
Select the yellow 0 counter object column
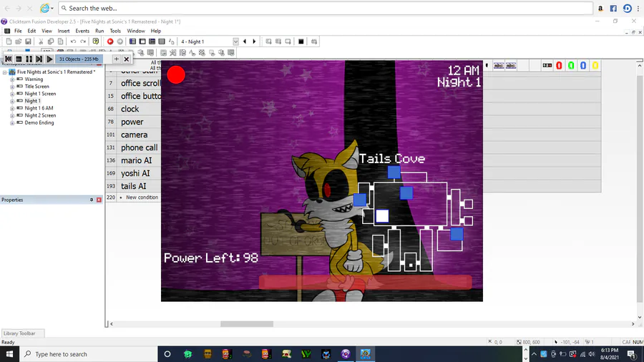[595, 66]
